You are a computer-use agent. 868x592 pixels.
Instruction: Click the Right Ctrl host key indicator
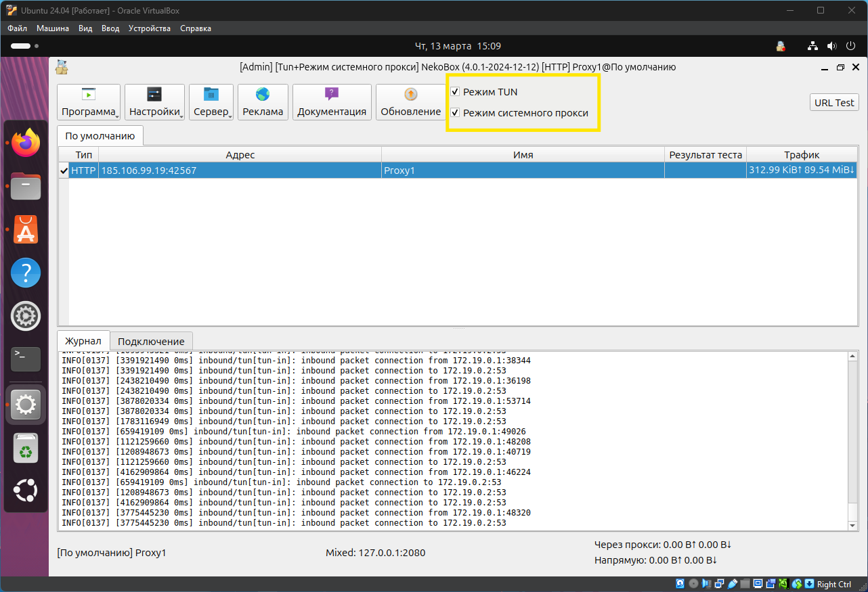pos(834,585)
